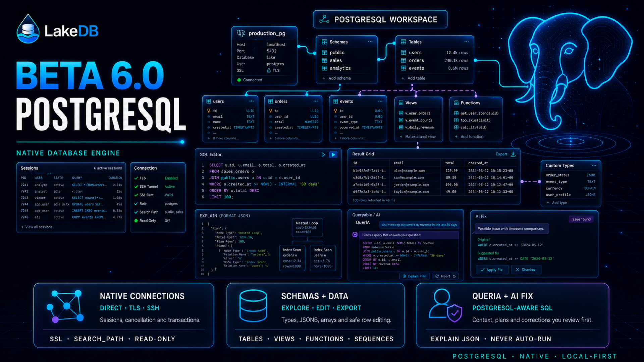
Task: Click Add type in Custom Types
Action: click(x=556, y=203)
